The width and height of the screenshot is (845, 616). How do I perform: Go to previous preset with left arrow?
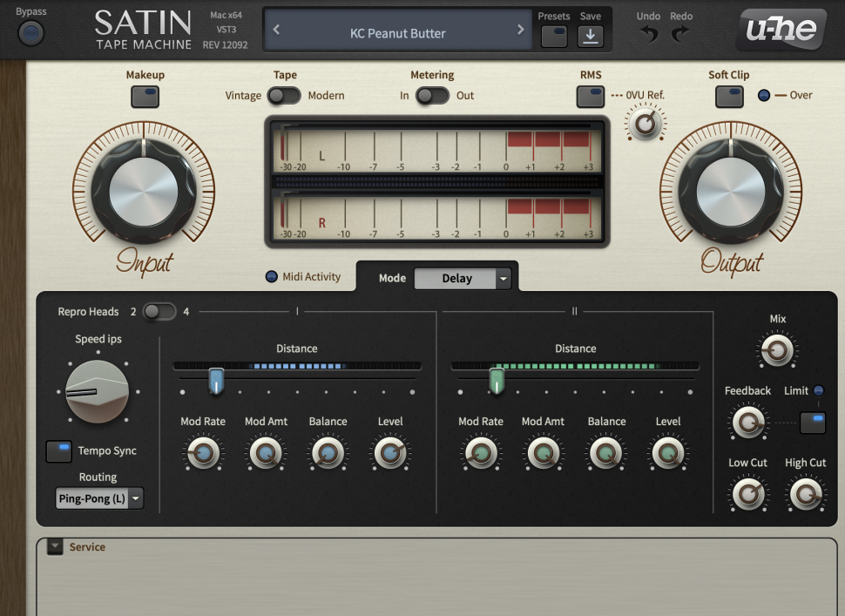point(276,30)
